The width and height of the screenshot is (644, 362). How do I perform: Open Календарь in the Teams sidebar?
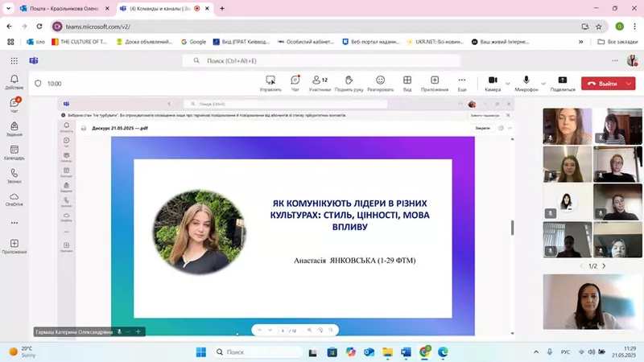tap(14, 152)
